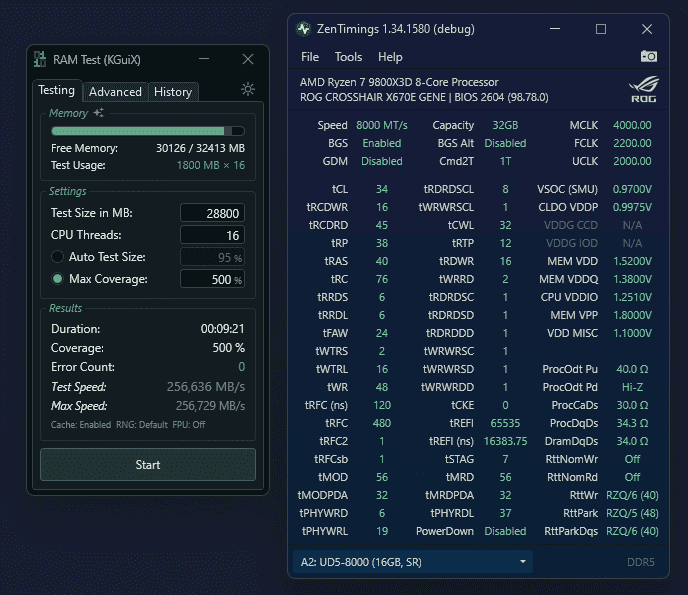
Task: Click the tRFC (ns) value 120
Action: 382,405
